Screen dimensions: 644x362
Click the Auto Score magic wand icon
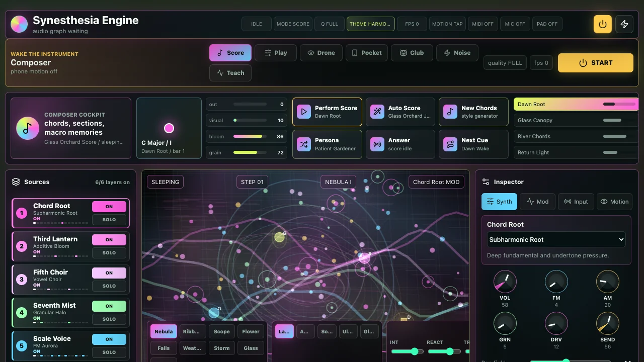coord(377,112)
